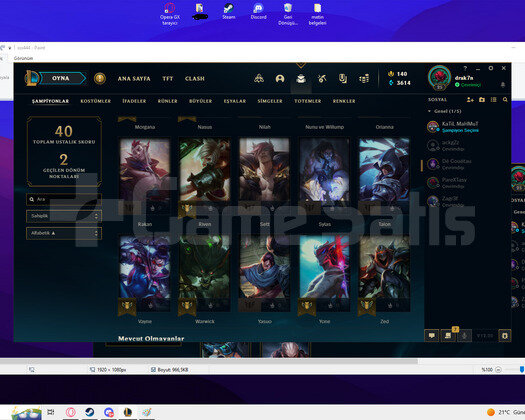This screenshot has height=420, width=525.
Task: Open the TOTEMLER tab
Action: 308,101
